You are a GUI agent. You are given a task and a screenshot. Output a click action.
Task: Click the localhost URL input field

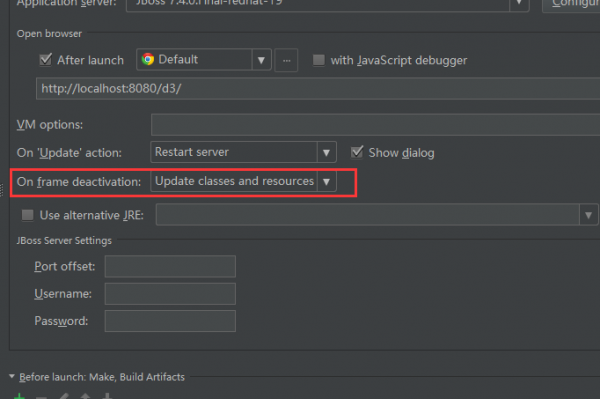318,88
